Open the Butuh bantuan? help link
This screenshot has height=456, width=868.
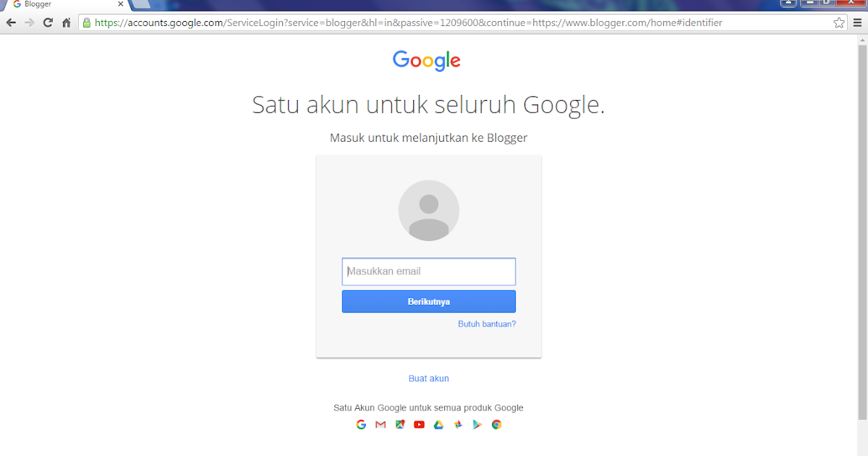487,324
